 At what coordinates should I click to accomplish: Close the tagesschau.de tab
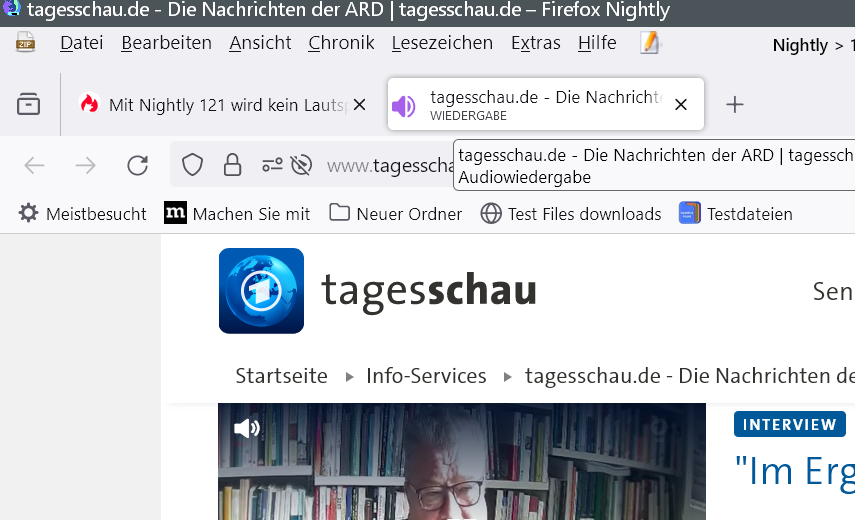[681, 105]
